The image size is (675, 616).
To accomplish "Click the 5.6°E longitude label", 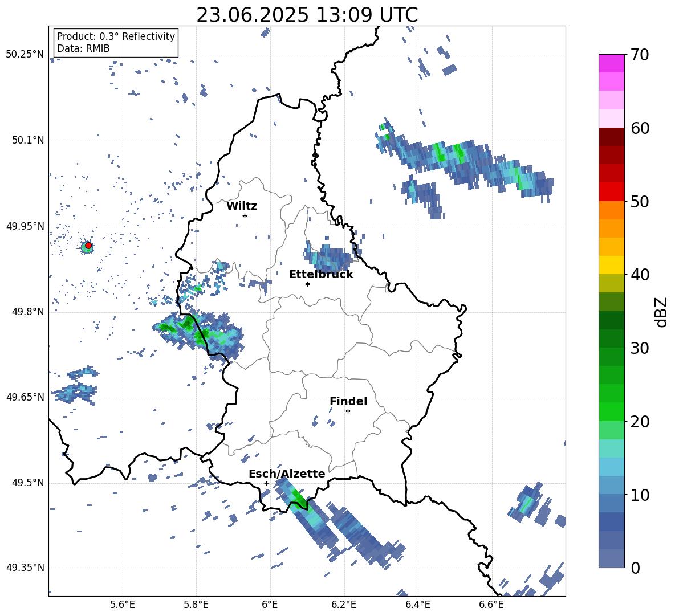I will 123,605.
